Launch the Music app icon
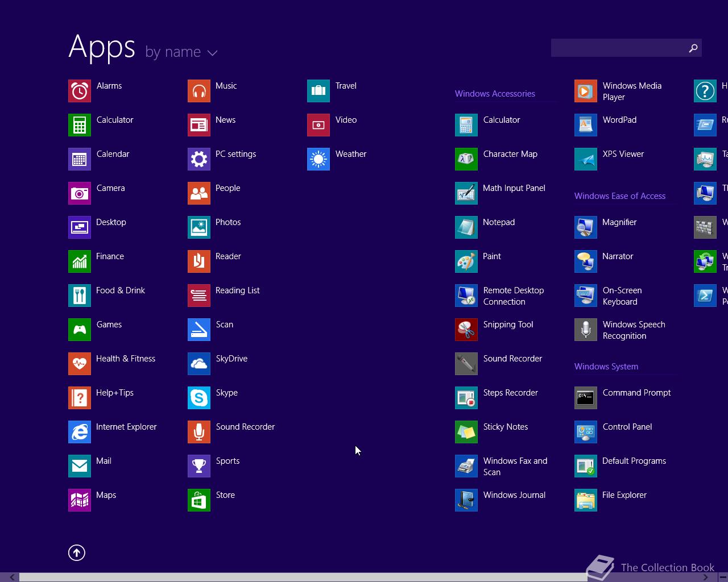Screen dimensions: 728x582 199,91
